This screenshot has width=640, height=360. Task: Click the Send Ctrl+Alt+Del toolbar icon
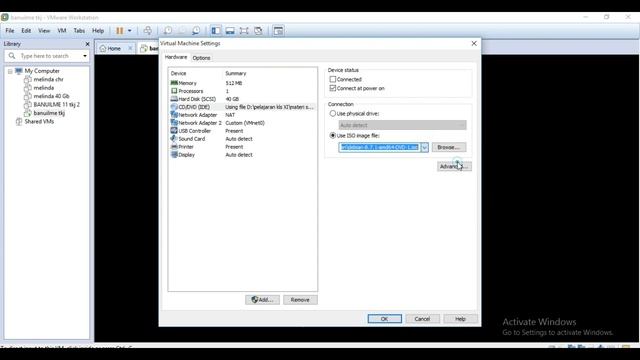pyautogui.click(x=148, y=31)
